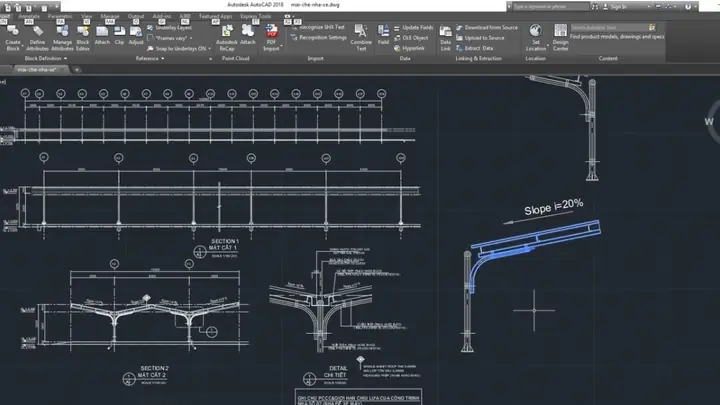Screen dimensions: 720x405
Task: Click the PDF Import icon
Action: (271, 32)
